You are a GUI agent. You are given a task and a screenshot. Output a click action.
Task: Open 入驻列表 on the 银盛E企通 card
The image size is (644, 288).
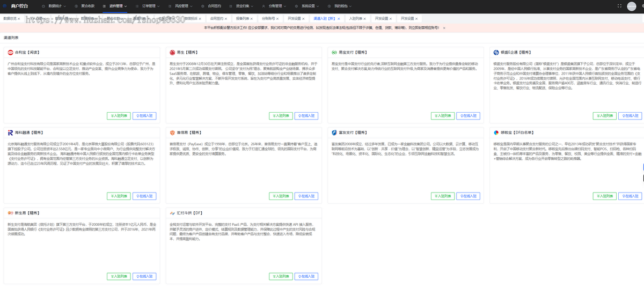point(605,115)
